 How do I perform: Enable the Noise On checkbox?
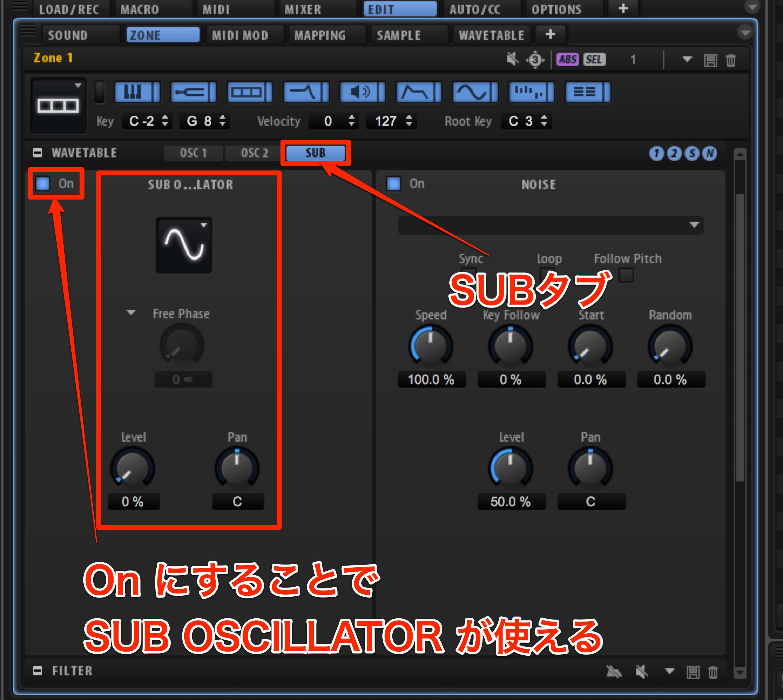[x=394, y=184]
